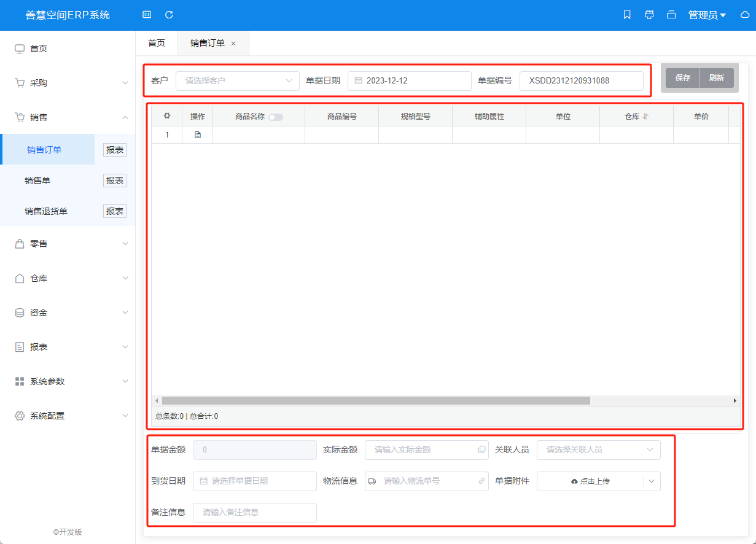Expand the 管理员 user menu

(x=707, y=15)
